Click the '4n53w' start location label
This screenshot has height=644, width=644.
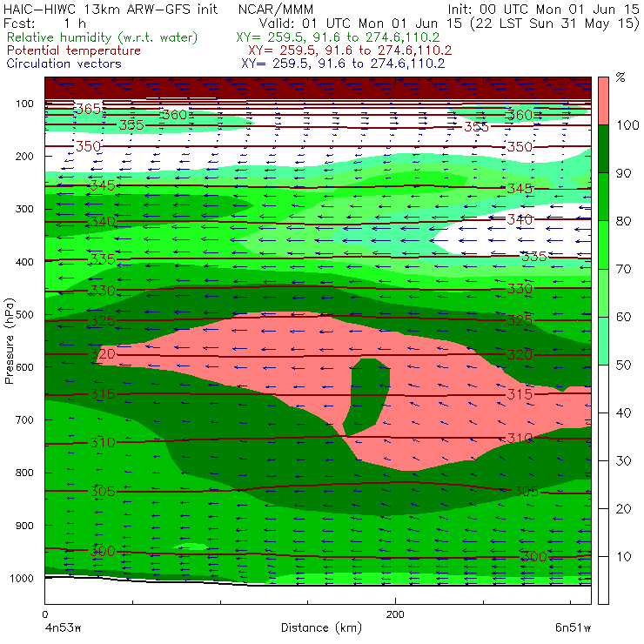63,627
